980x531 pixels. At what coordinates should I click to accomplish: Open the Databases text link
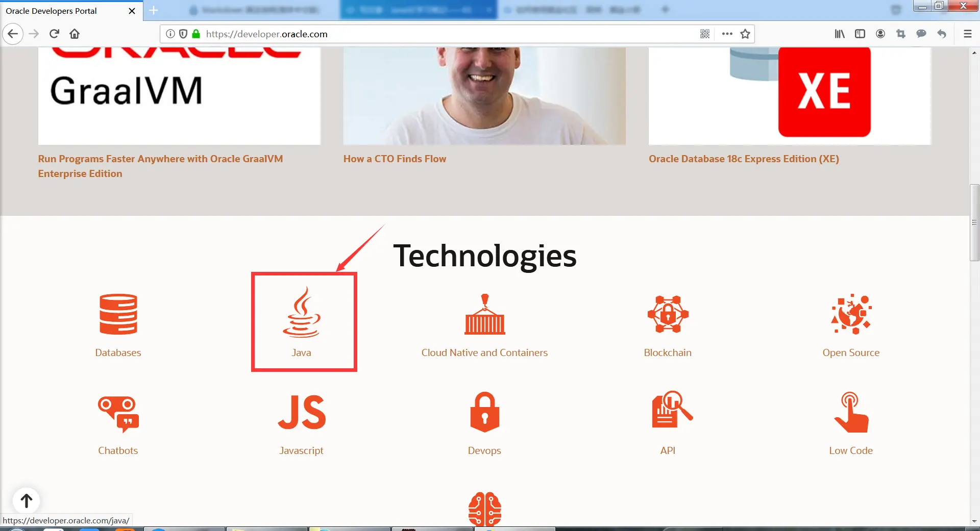tap(118, 352)
